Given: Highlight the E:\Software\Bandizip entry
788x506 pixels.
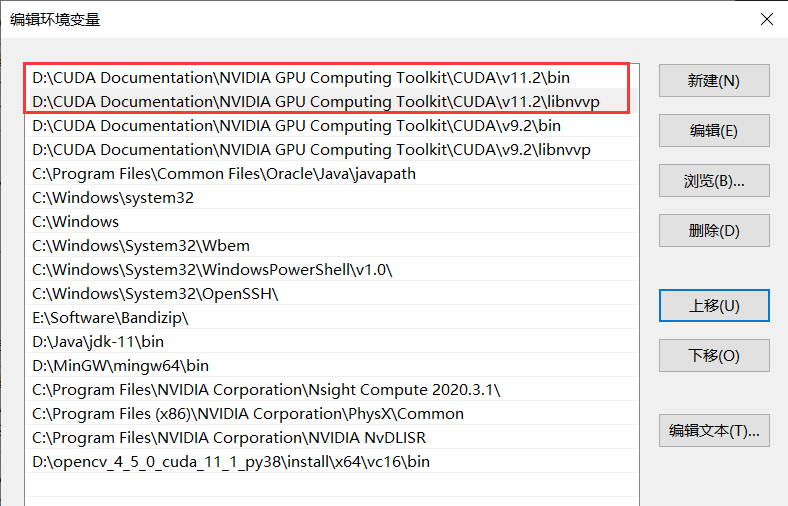Looking at the screenshot, I should point(110,318).
